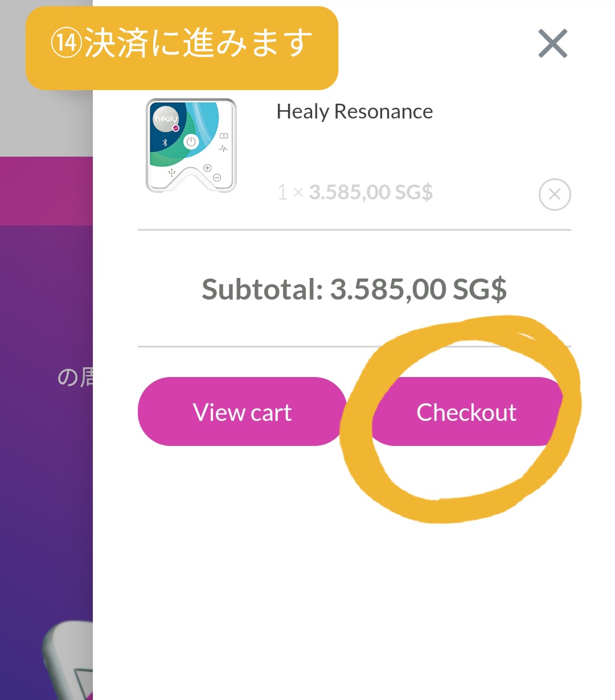
Task: Select the Subtotal 3.585,00 SG$ text
Action: pos(354,289)
